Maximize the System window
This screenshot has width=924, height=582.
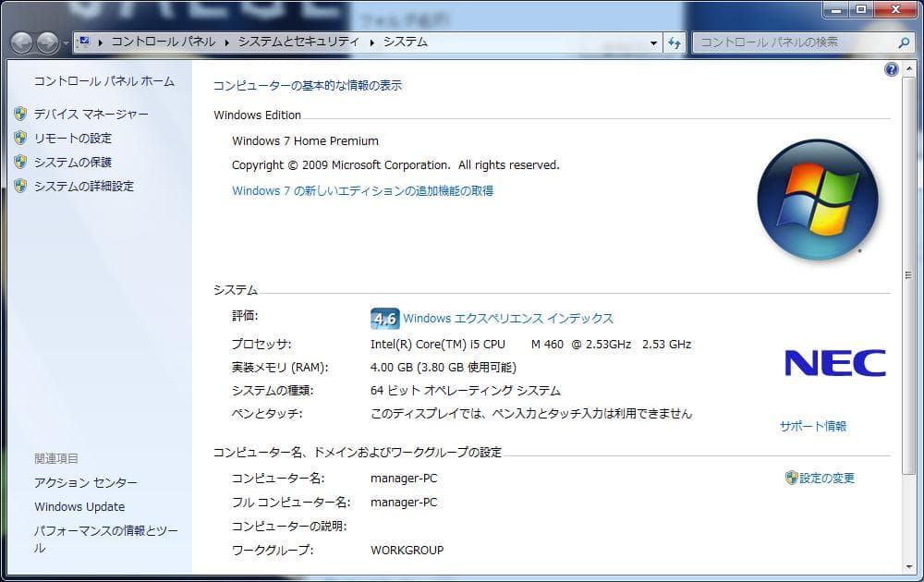tap(861, 9)
